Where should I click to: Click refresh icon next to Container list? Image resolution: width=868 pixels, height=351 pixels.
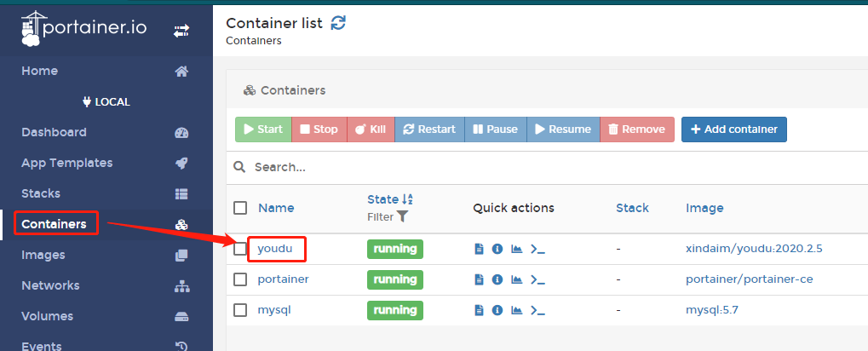click(338, 23)
